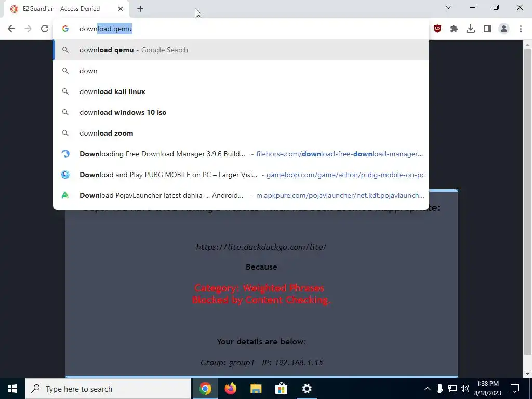Launch Firefox from the taskbar
The width and height of the screenshot is (532, 399).
[230, 389]
